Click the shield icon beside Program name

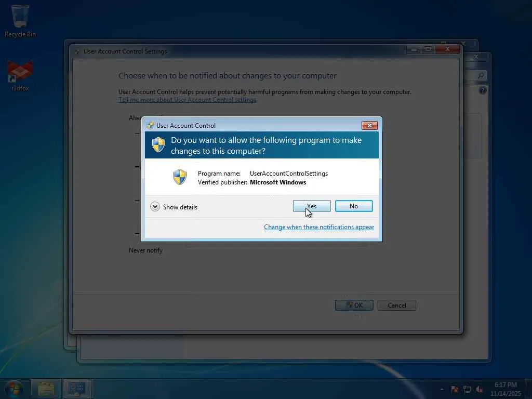pyautogui.click(x=180, y=177)
